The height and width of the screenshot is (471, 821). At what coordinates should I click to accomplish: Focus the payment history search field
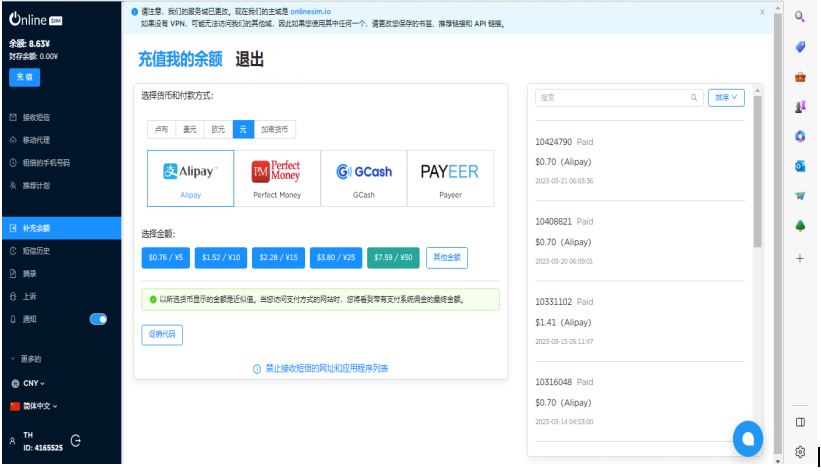pos(619,97)
